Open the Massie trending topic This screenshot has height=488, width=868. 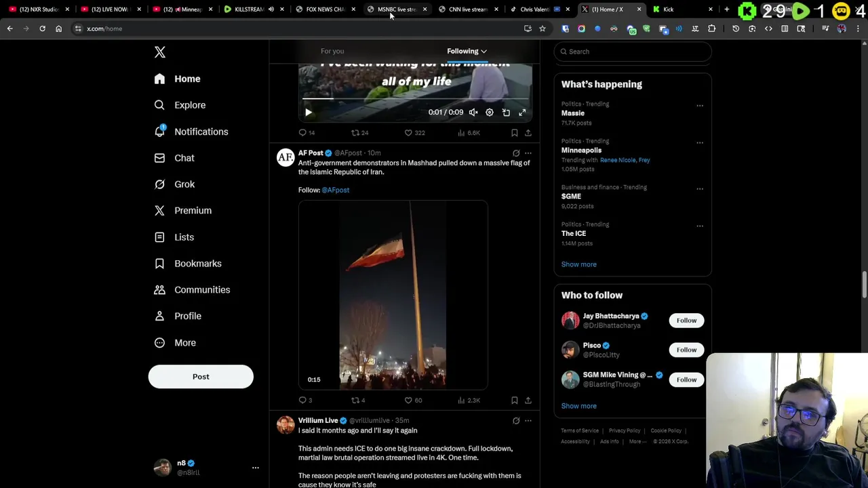coord(573,113)
